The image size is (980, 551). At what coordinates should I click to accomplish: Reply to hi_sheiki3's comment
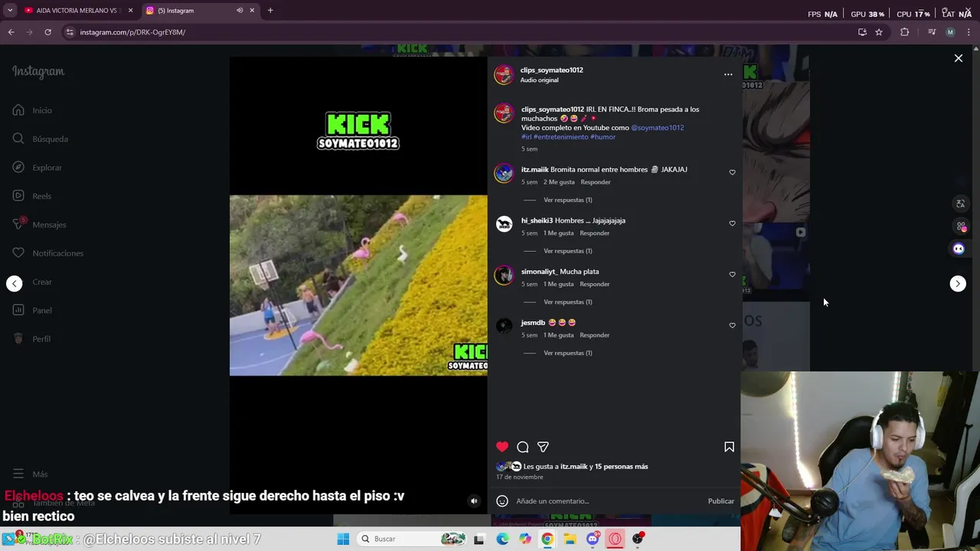[x=595, y=233]
